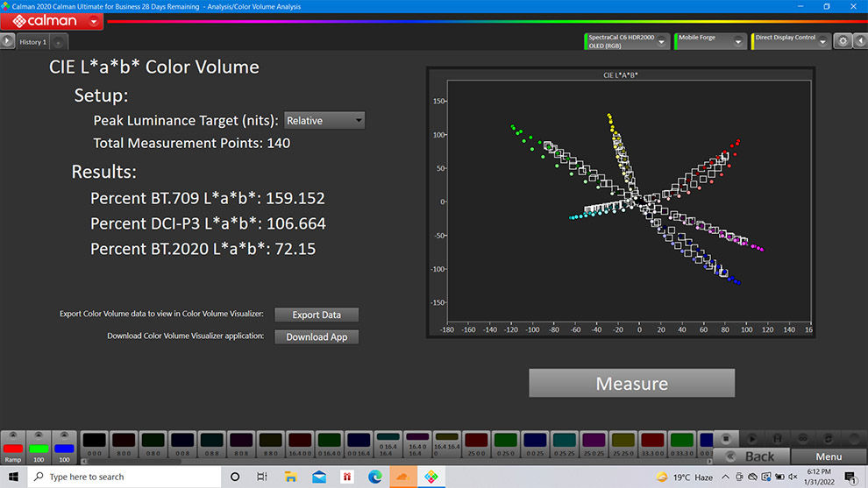Select the red Ramp pattern swatch

(x=13, y=447)
